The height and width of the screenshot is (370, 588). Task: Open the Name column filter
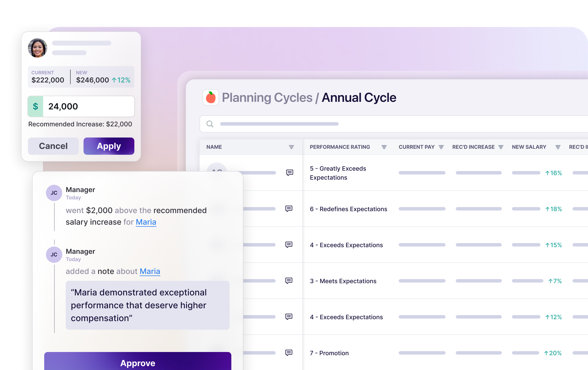coord(291,147)
